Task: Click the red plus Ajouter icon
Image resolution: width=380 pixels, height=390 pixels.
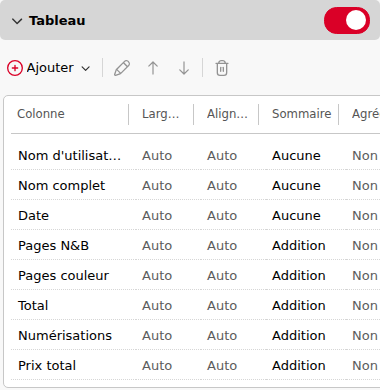Action: 15,68
